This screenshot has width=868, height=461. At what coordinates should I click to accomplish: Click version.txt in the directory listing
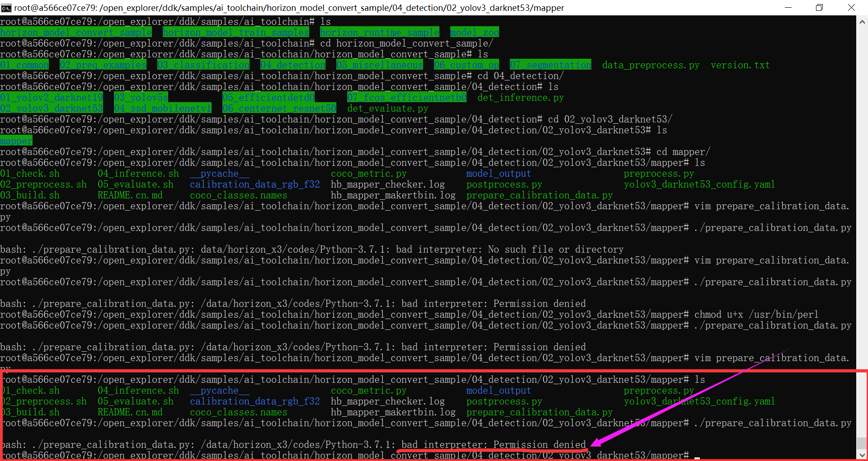(x=740, y=65)
